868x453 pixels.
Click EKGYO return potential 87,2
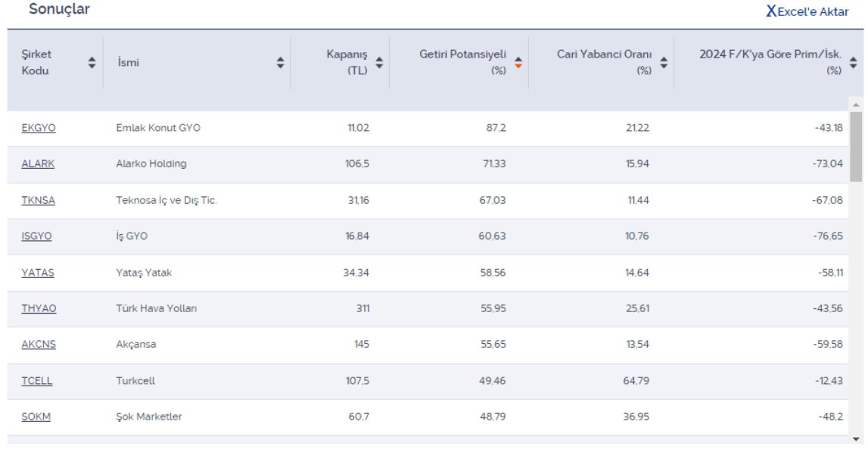click(x=496, y=127)
